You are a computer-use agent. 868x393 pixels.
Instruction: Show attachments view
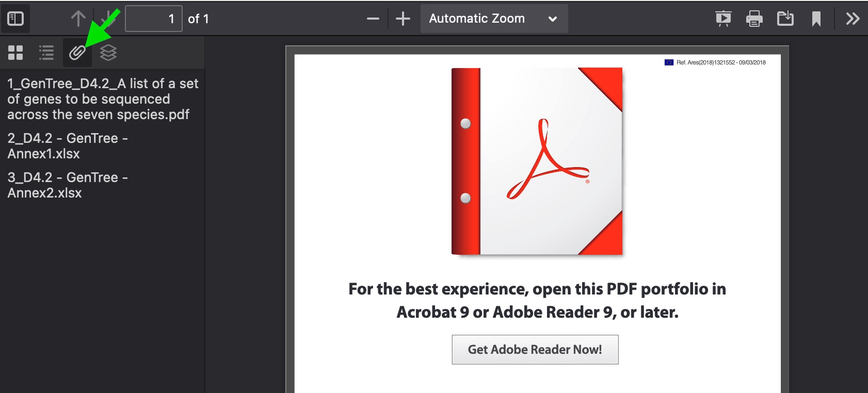click(77, 52)
